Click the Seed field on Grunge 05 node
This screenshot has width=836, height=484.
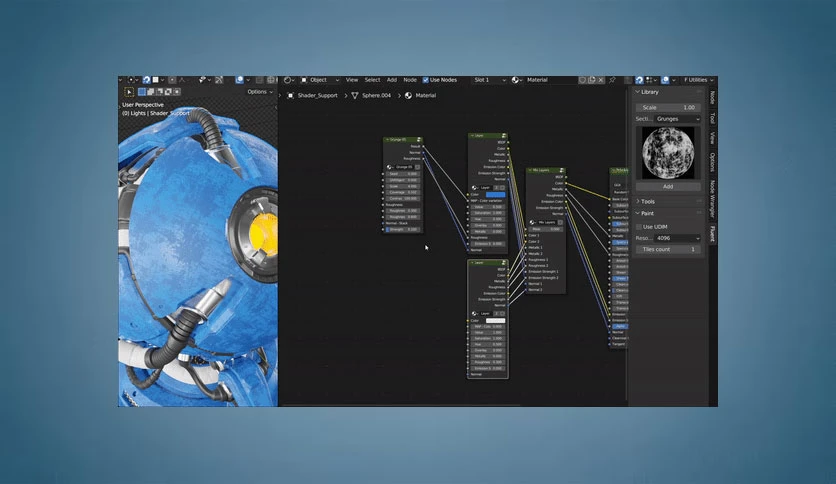[x=404, y=174]
